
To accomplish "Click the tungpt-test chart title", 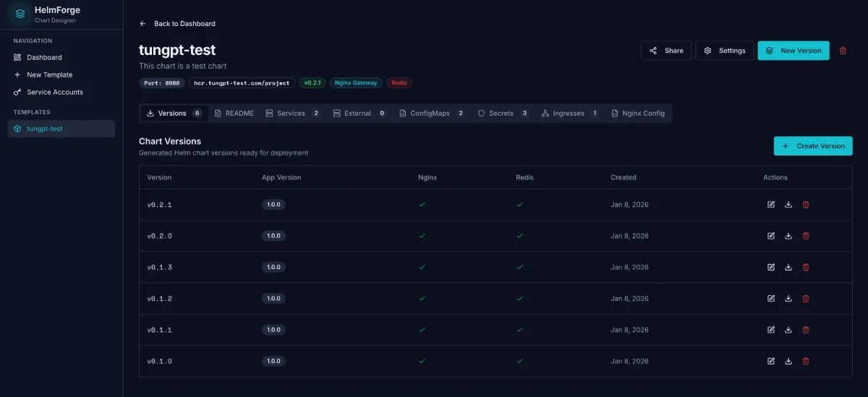I will click(x=177, y=50).
